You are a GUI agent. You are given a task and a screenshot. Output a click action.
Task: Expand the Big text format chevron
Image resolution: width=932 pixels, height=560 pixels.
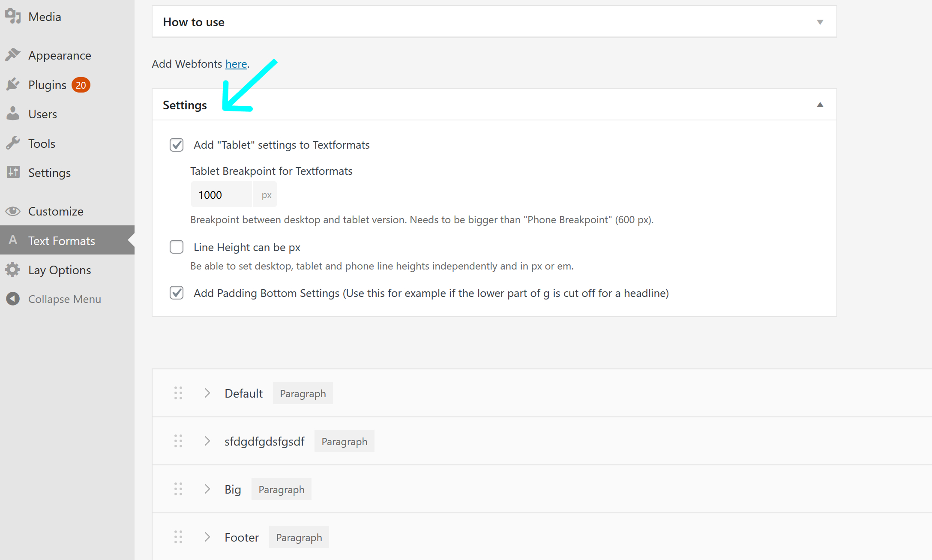207,489
